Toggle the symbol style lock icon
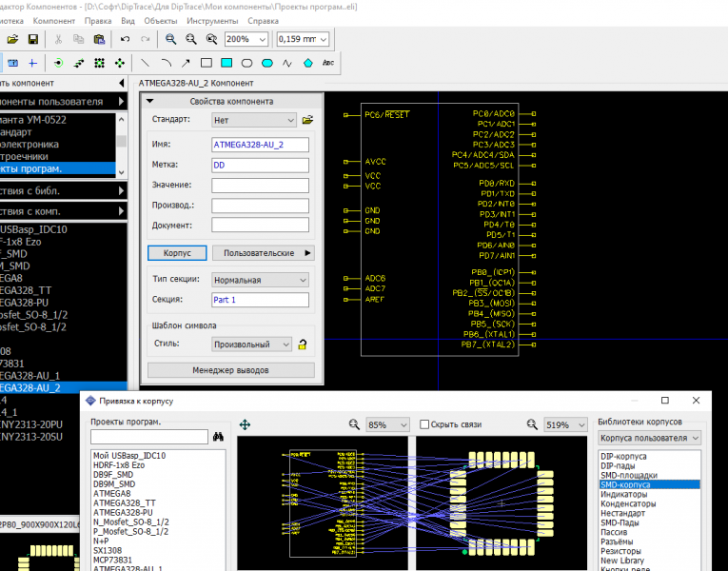The width and height of the screenshot is (728, 571). click(303, 345)
